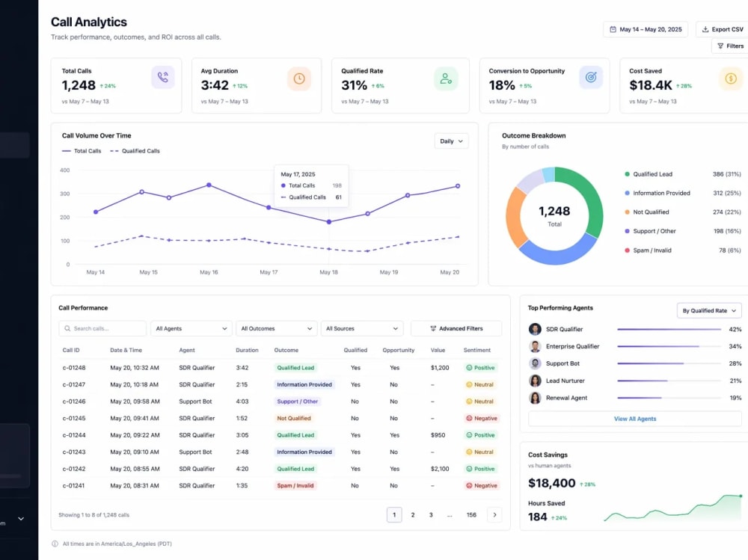Click the Search calls input field
Screen dimensions: 748x560
[102, 329]
